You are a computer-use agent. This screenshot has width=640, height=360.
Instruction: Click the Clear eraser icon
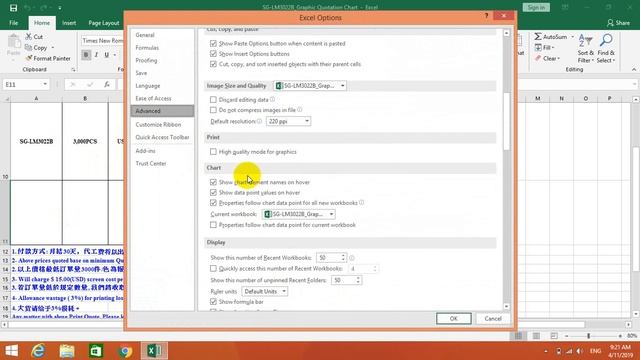click(x=538, y=58)
